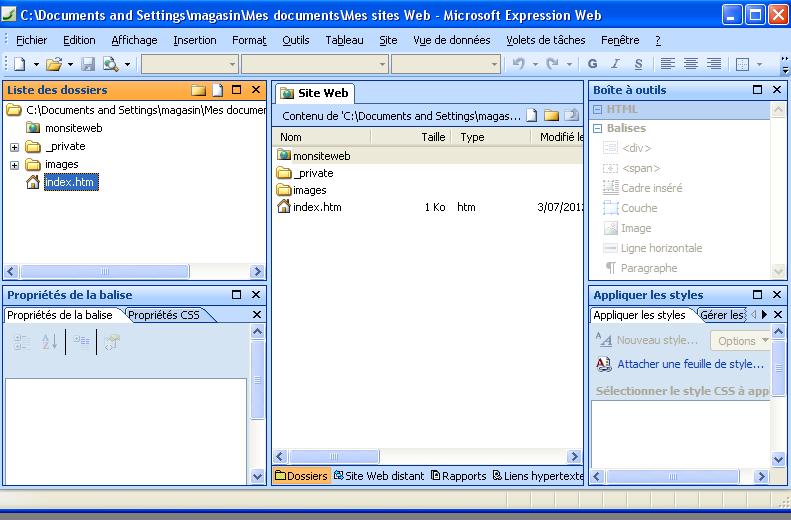
Task: Click the alphabetical sort icon in Propriétés de la balise
Action: [x=49, y=342]
